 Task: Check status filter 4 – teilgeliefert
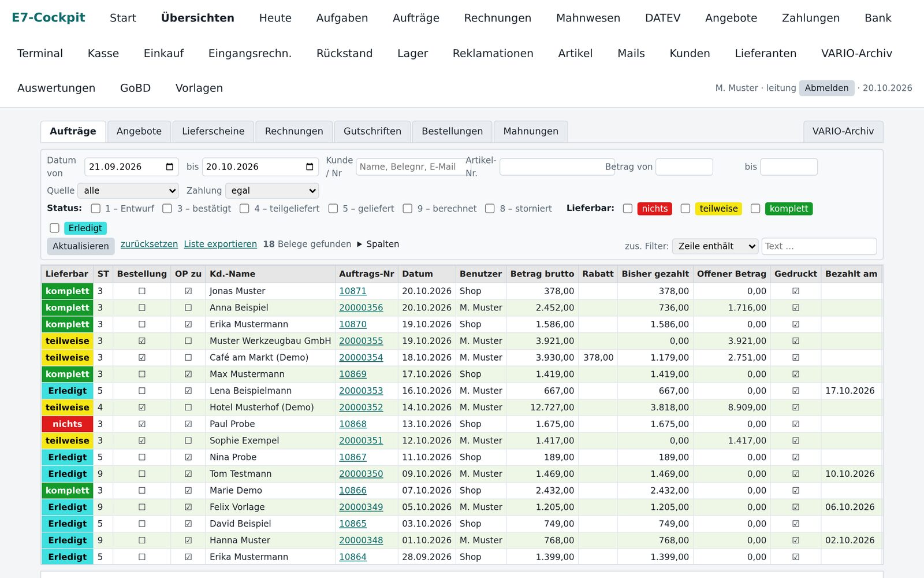point(244,209)
